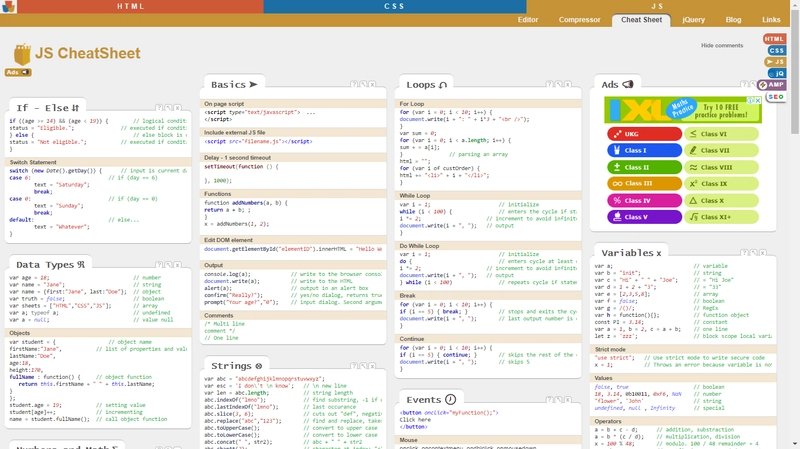
Task: Click the wrench icon on Variables panel
Action: [754, 253]
